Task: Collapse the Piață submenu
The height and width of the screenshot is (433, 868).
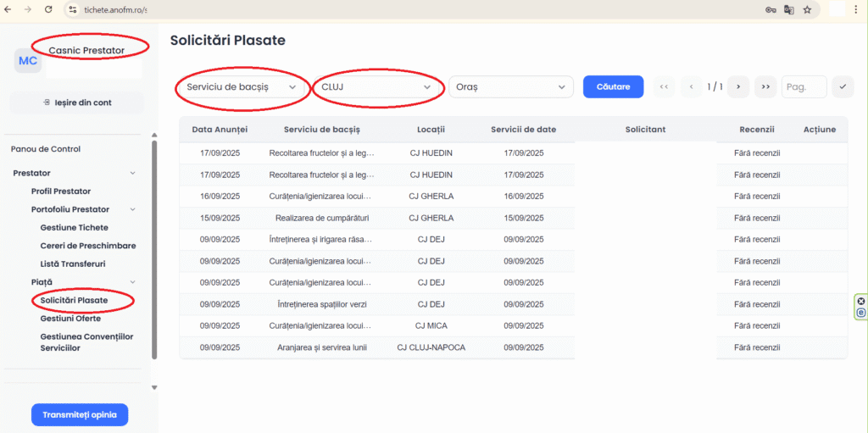Action: tap(132, 281)
